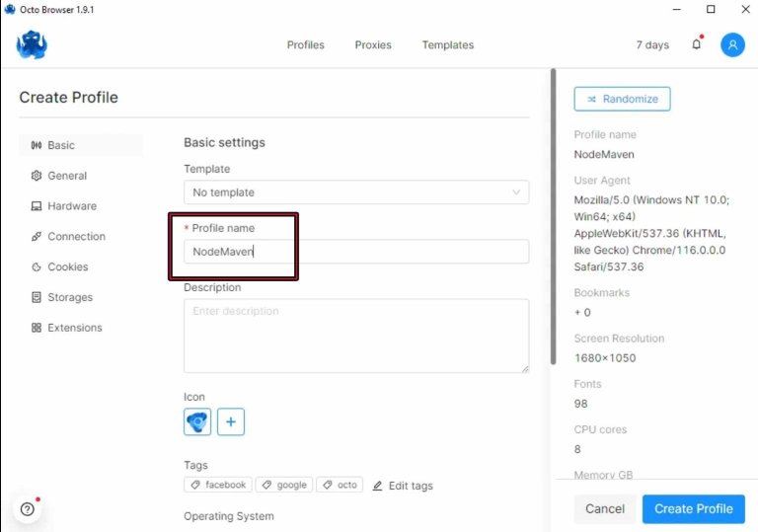Click the Profile name input field
758x532 pixels.
(x=355, y=252)
